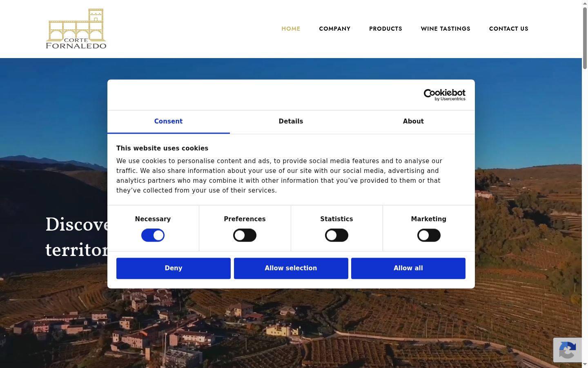
Task: Switch to the Details tab
Action: pyautogui.click(x=291, y=121)
